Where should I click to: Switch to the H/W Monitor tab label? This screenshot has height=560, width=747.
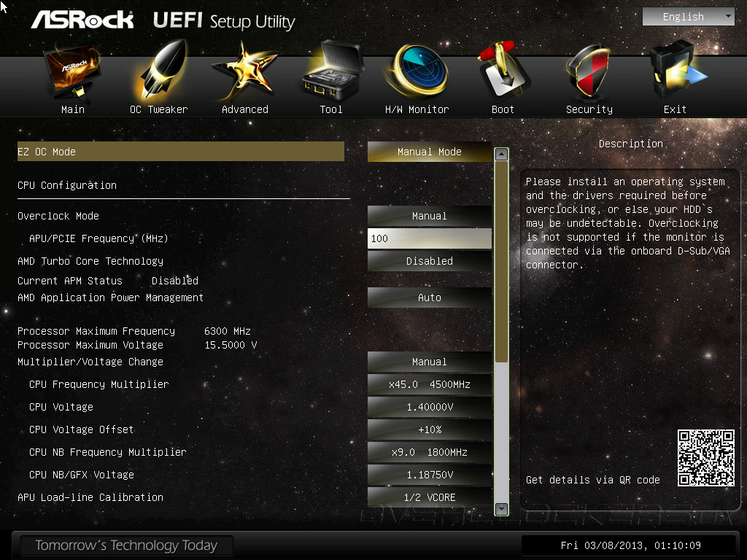(x=417, y=109)
